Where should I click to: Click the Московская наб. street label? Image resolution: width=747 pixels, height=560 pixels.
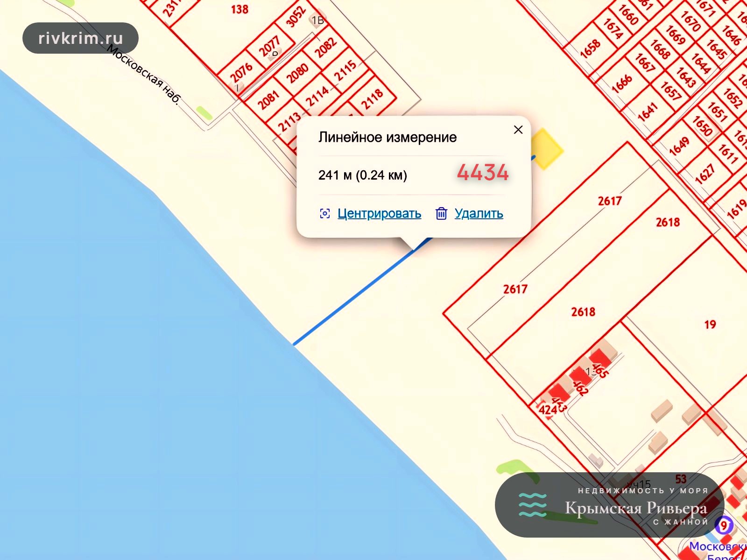[143, 75]
